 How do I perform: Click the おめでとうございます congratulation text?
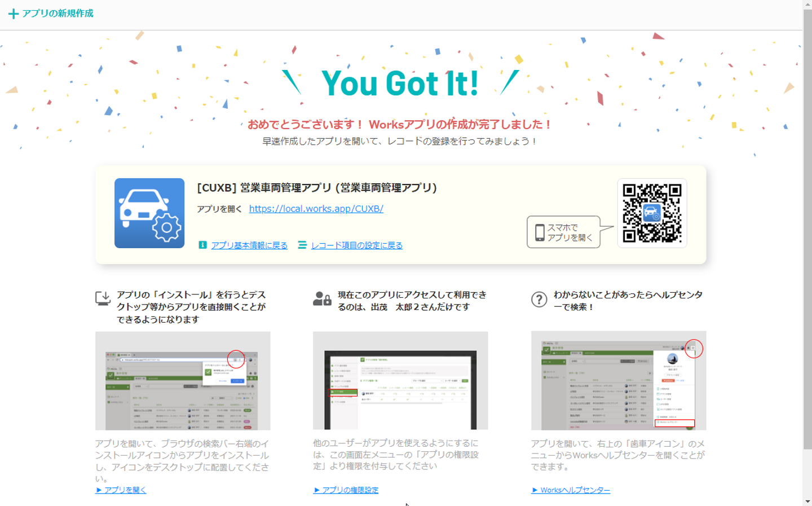[400, 124]
